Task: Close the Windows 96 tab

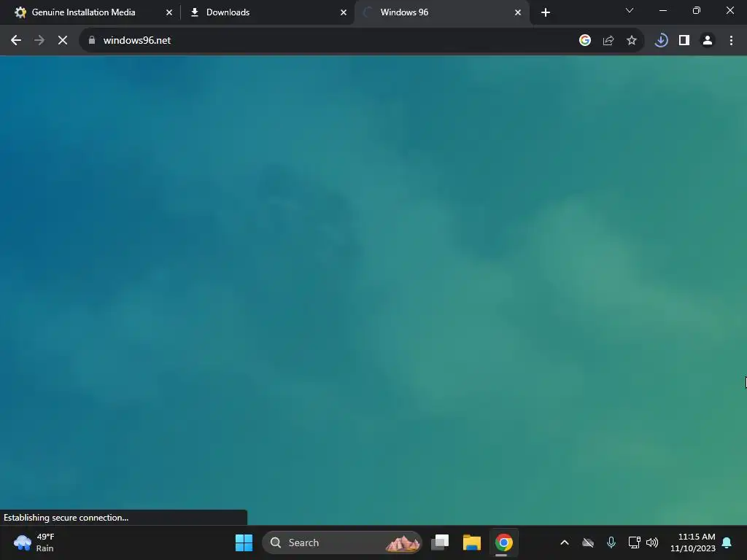Action: point(518,12)
